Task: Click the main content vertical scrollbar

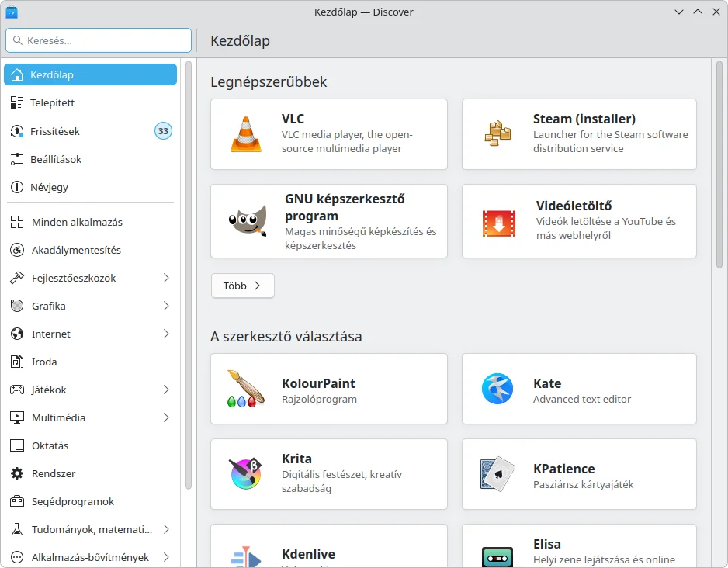Action: click(x=719, y=165)
